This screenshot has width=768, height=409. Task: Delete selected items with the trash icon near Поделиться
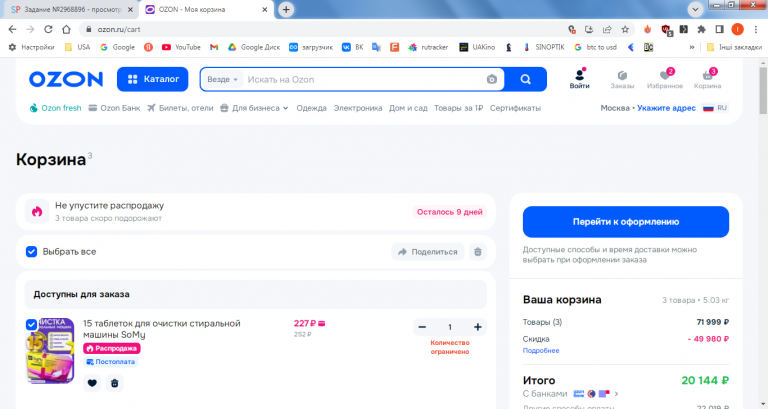point(478,252)
